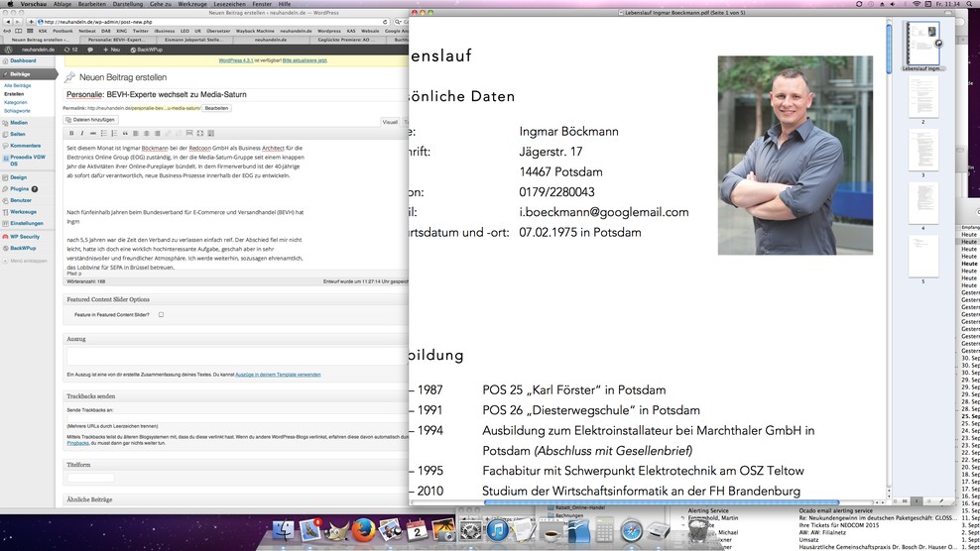The image size is (980, 551).
Task: Open Wayback Machine bookmark
Action: (x=255, y=31)
